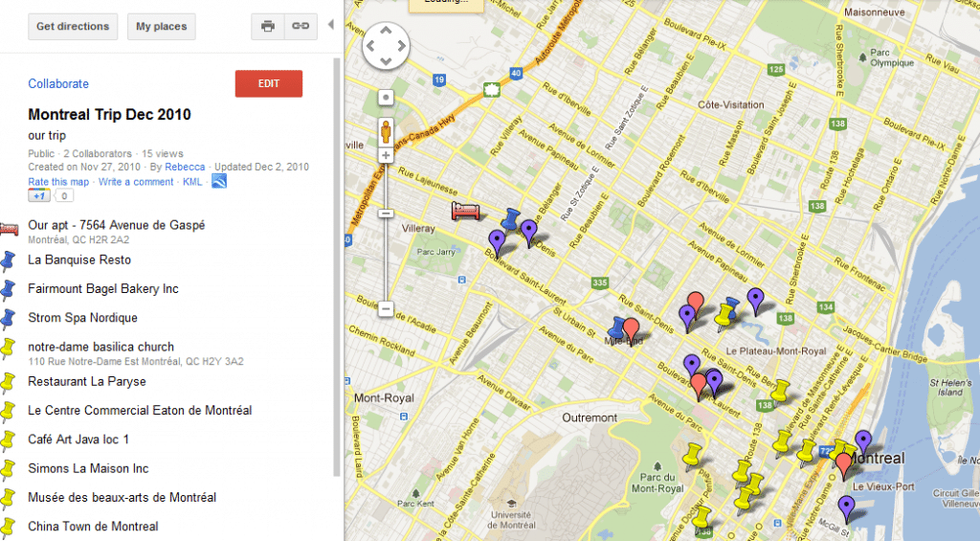This screenshot has height=541, width=980.
Task: Select Musée des beaux-arts de Montréal entry
Action: [x=122, y=497]
